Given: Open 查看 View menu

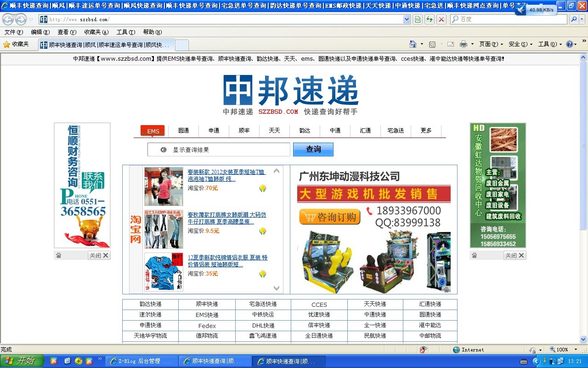Looking at the screenshot, I should pos(67,32).
